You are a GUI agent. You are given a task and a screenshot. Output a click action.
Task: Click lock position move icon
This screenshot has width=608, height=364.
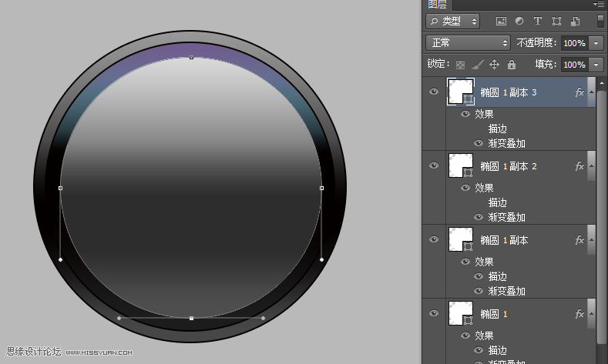tap(495, 65)
